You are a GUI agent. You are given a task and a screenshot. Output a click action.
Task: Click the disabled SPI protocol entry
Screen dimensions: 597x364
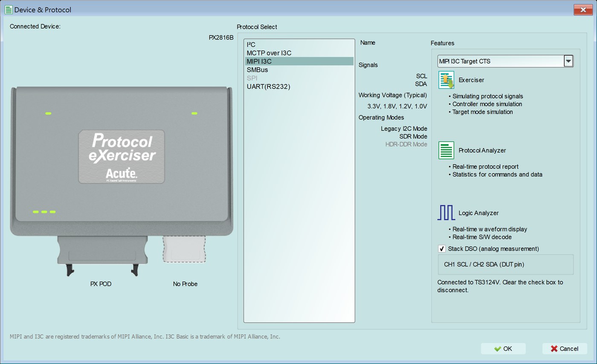pos(299,78)
